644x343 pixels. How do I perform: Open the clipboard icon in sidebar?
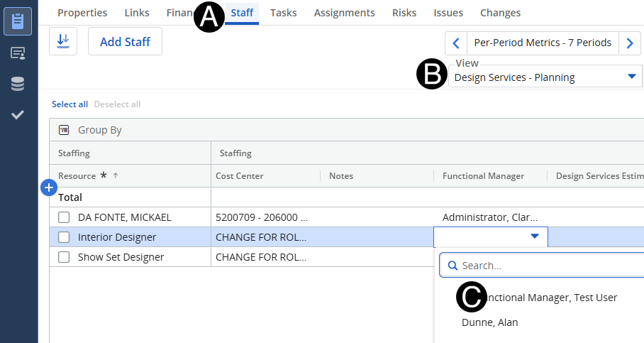tap(18, 21)
